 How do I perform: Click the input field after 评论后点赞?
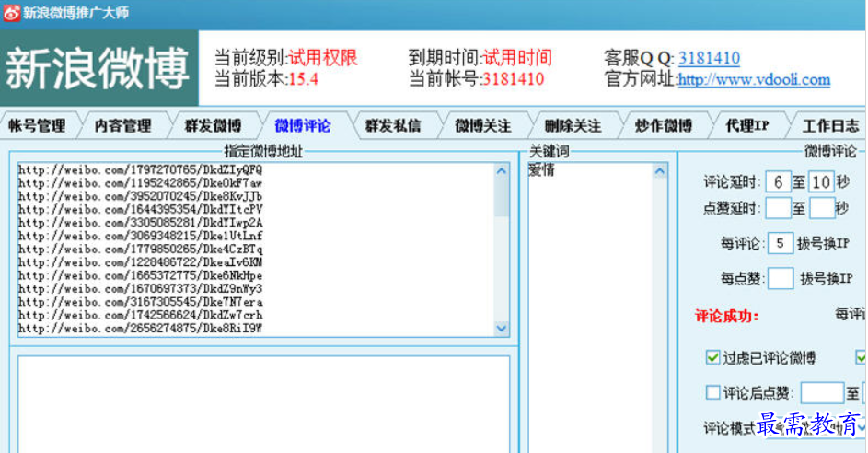point(822,393)
